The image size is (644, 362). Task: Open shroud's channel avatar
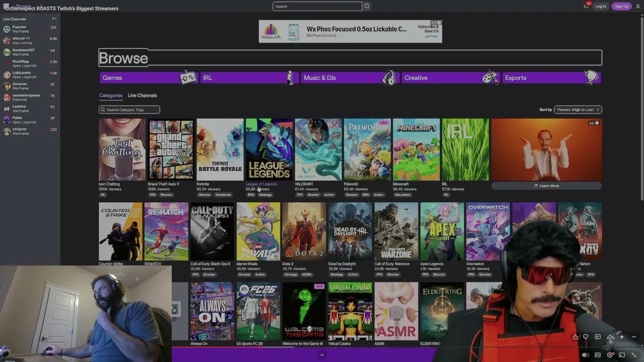[x=7, y=40]
